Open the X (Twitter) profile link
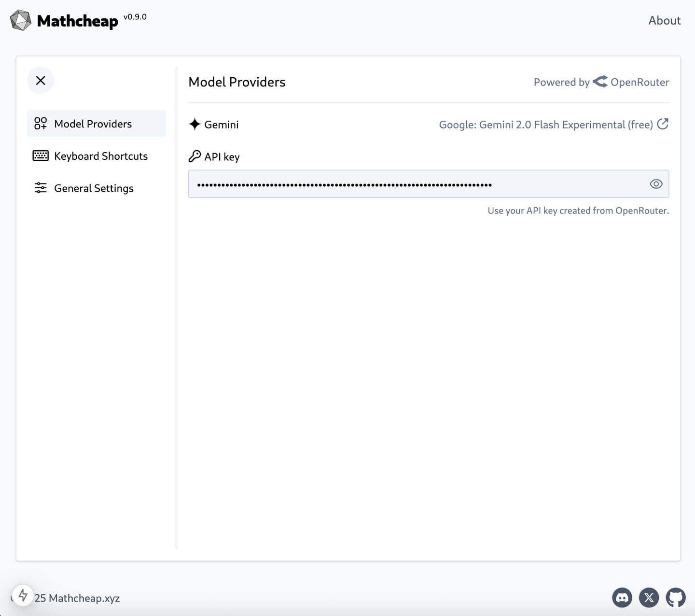This screenshot has width=695, height=616. click(649, 598)
